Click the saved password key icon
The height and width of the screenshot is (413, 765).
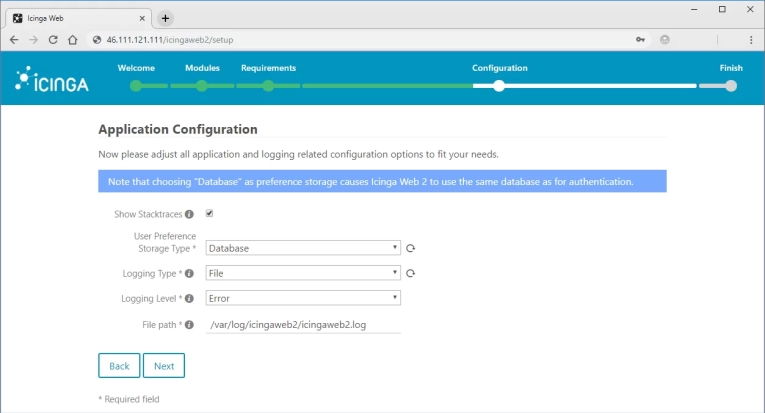[639, 39]
